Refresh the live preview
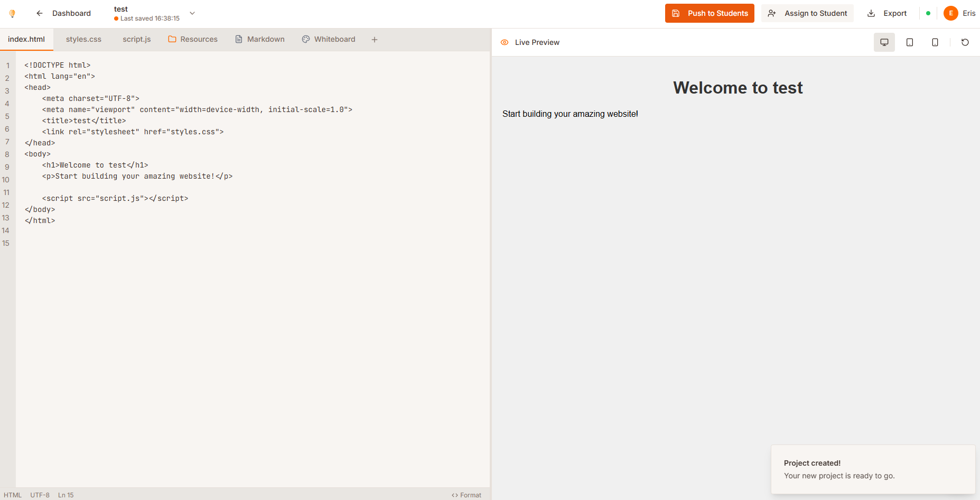 tap(965, 42)
